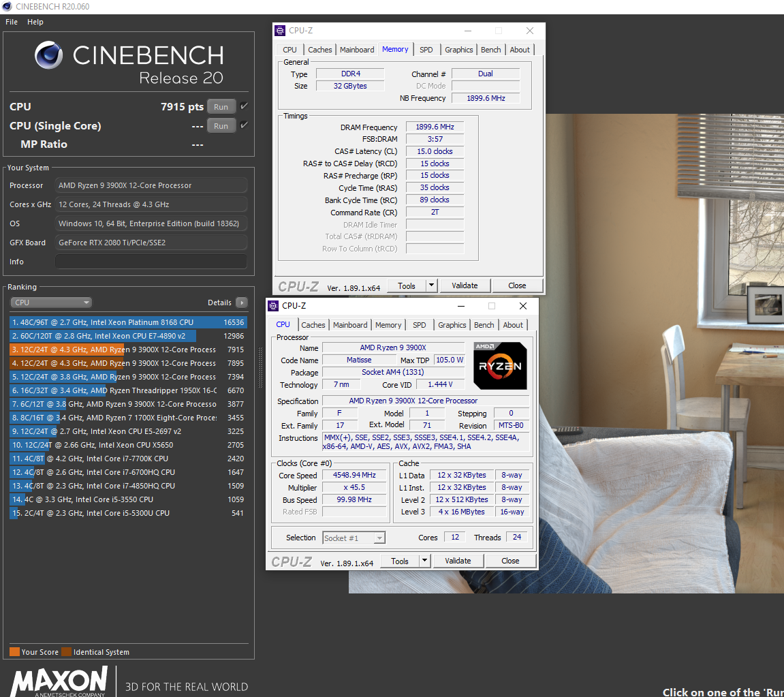Switch to Graphics tab in Memory window
784x697 pixels.
pos(458,50)
